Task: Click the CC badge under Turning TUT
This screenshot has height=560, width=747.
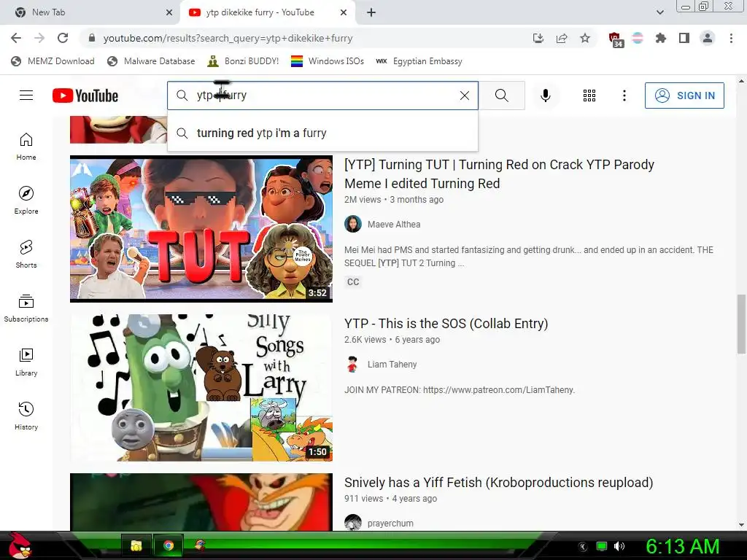Action: [x=353, y=282]
